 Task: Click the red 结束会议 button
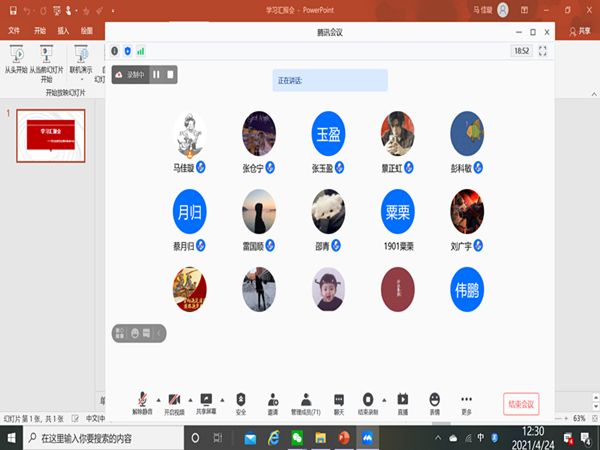click(521, 404)
